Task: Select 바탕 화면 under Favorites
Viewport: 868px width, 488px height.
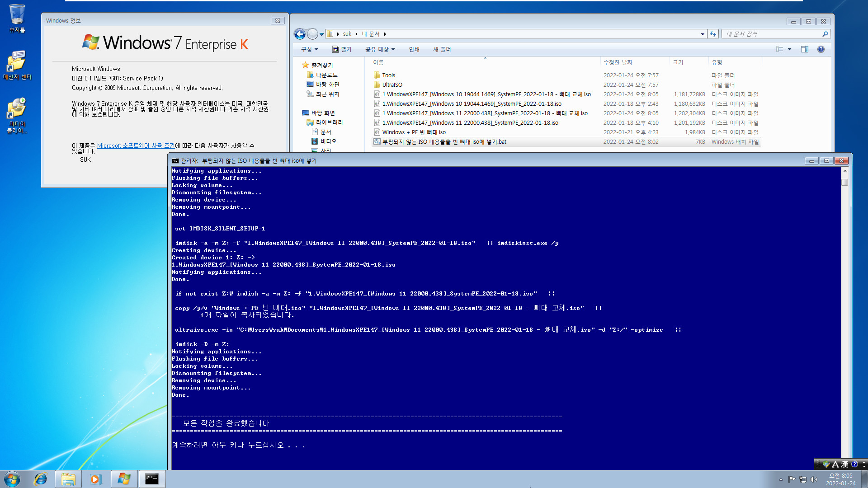Action: click(x=323, y=84)
